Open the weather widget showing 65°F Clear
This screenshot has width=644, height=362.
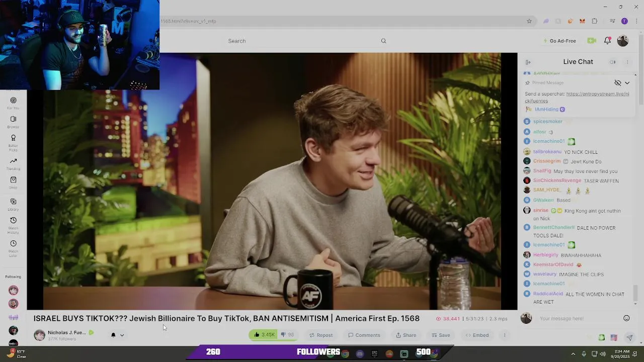pos(17,354)
